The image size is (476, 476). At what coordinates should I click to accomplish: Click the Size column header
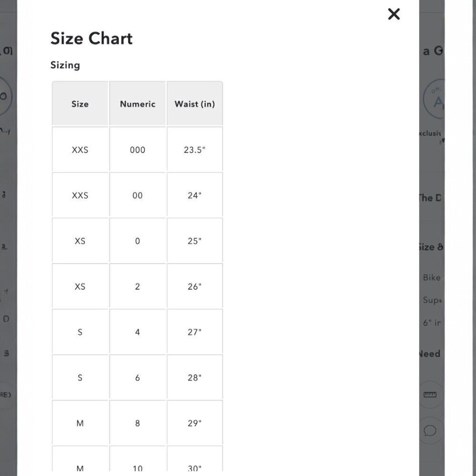(x=80, y=103)
